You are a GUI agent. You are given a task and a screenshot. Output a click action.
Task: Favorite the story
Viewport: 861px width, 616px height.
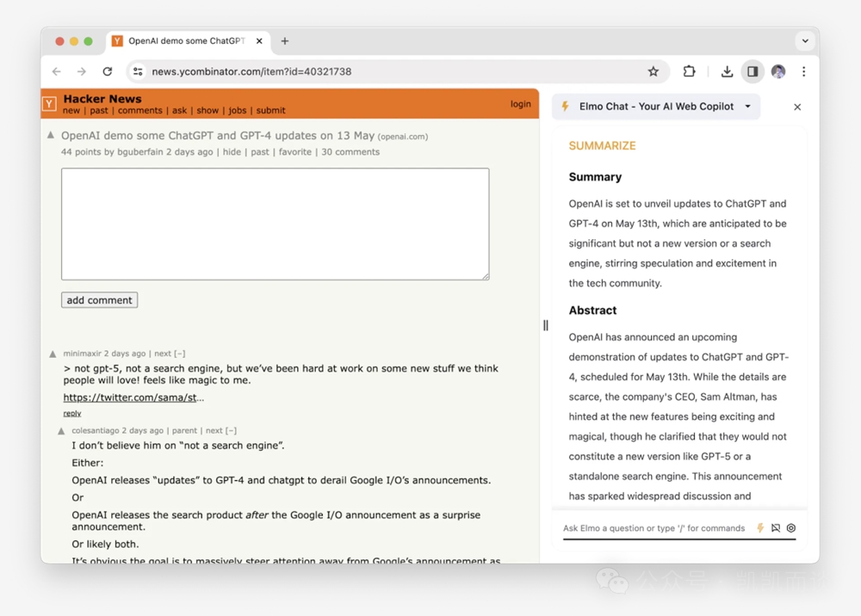pos(294,152)
